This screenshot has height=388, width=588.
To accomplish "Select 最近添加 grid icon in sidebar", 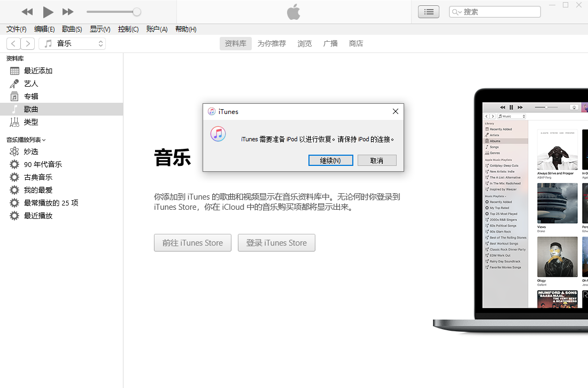I will [14, 71].
